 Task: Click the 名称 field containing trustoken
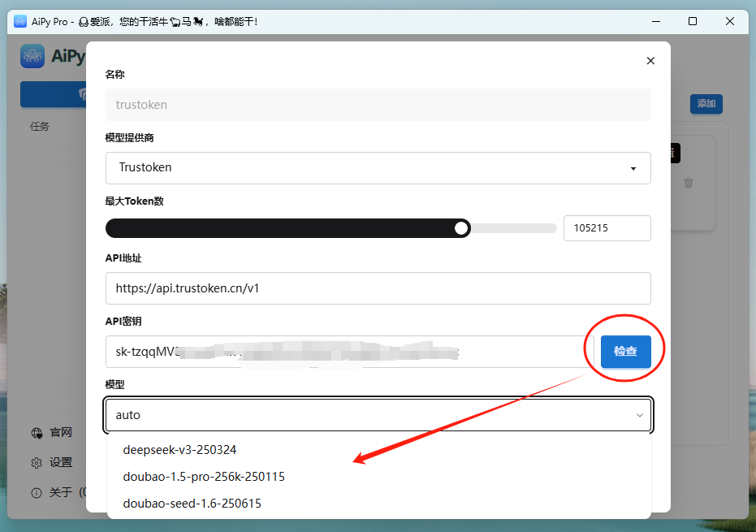378,105
